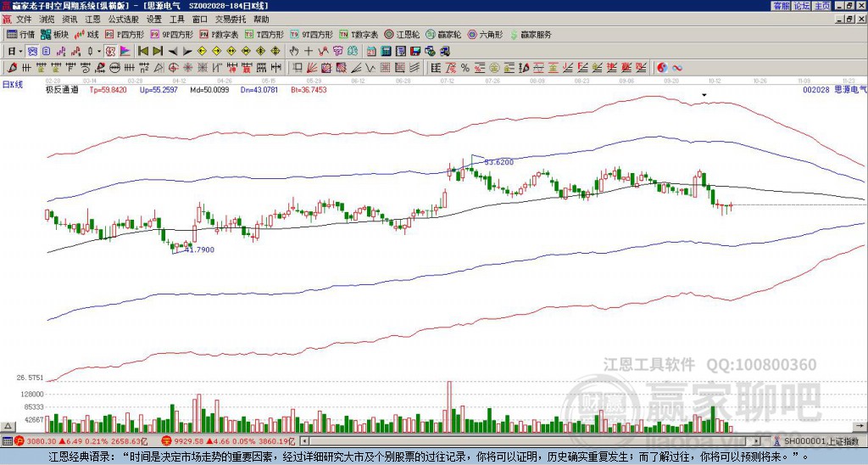Select the percent % tool

(x=465, y=68)
